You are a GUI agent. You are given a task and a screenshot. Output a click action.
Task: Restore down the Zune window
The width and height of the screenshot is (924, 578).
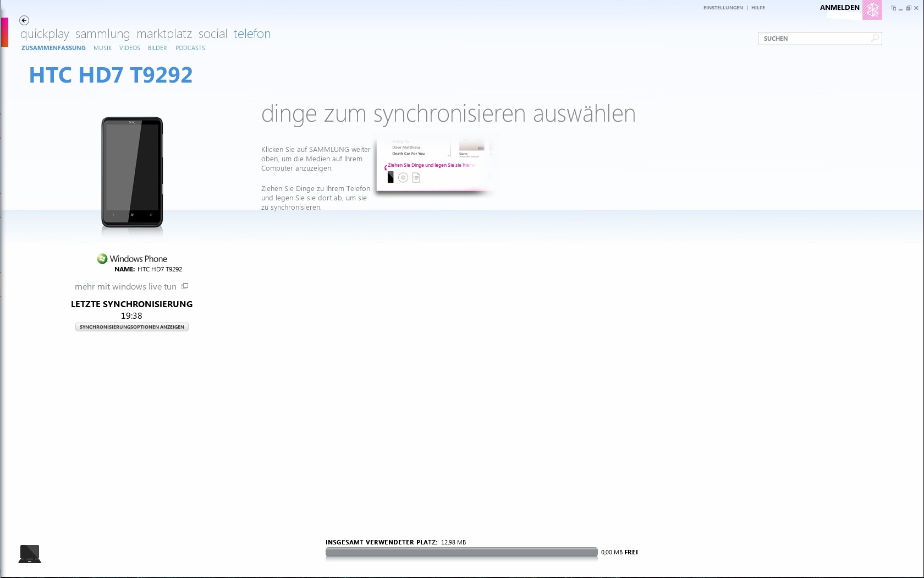tap(909, 8)
